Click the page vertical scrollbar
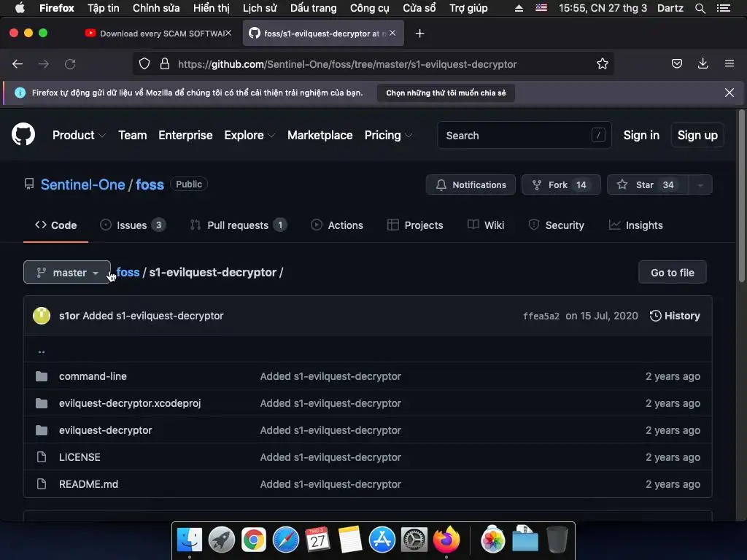The width and height of the screenshot is (747, 560). point(742,195)
